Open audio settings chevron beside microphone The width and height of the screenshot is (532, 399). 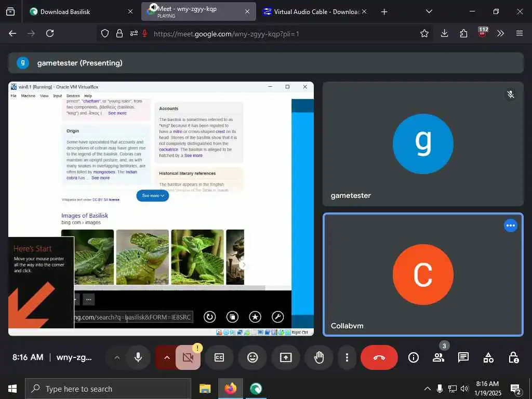click(117, 357)
